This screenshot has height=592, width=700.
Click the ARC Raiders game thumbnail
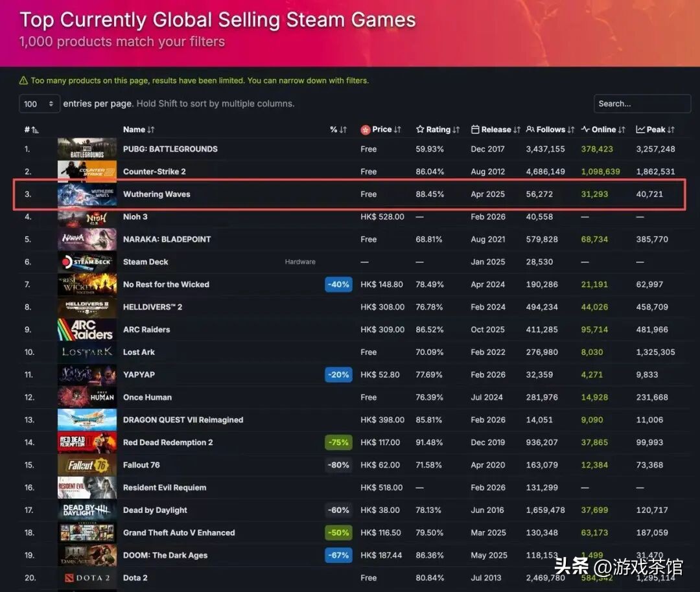[x=87, y=330]
